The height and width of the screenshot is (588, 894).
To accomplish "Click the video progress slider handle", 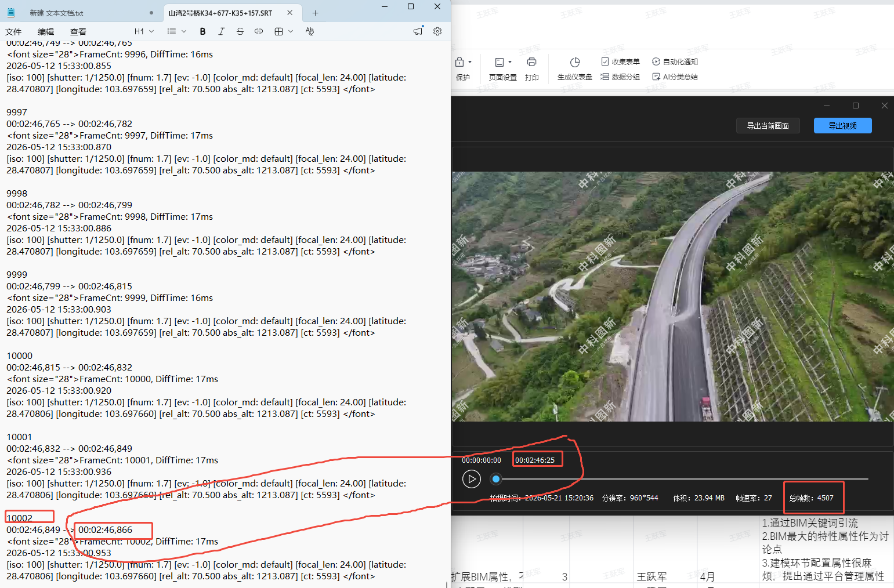I will (495, 479).
